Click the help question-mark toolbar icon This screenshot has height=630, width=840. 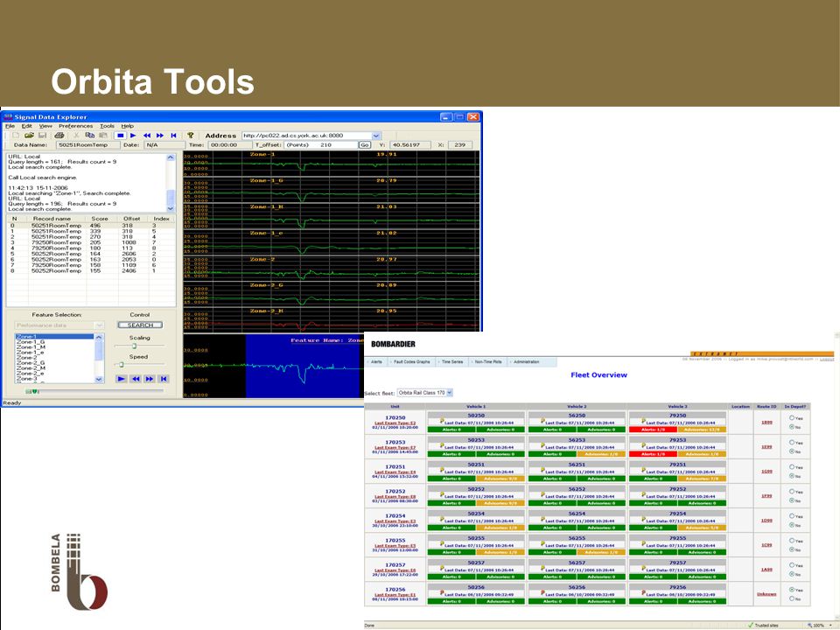[190, 136]
